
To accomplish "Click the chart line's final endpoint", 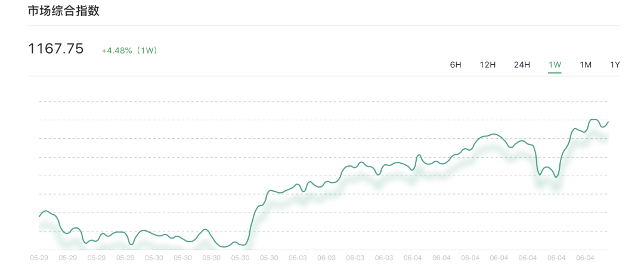I will point(608,121).
